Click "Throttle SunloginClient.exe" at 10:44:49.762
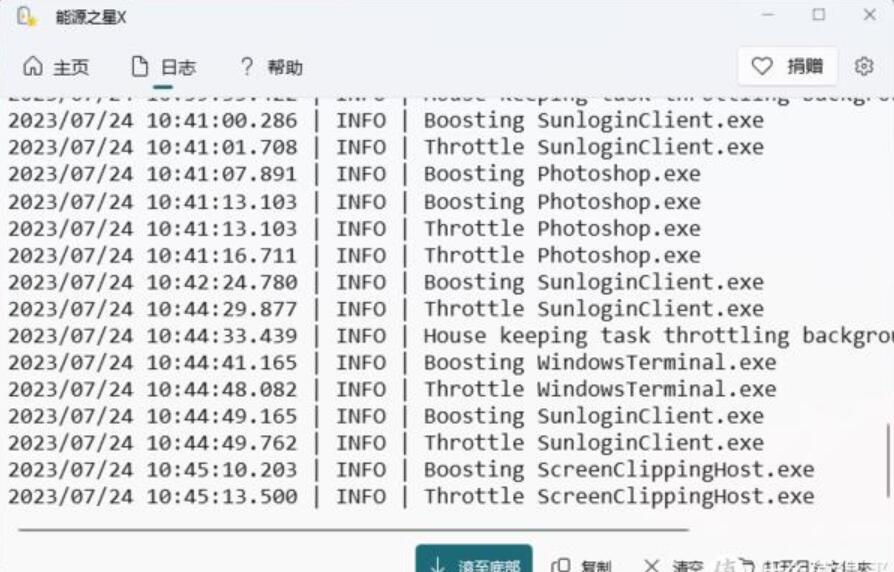 594,443
